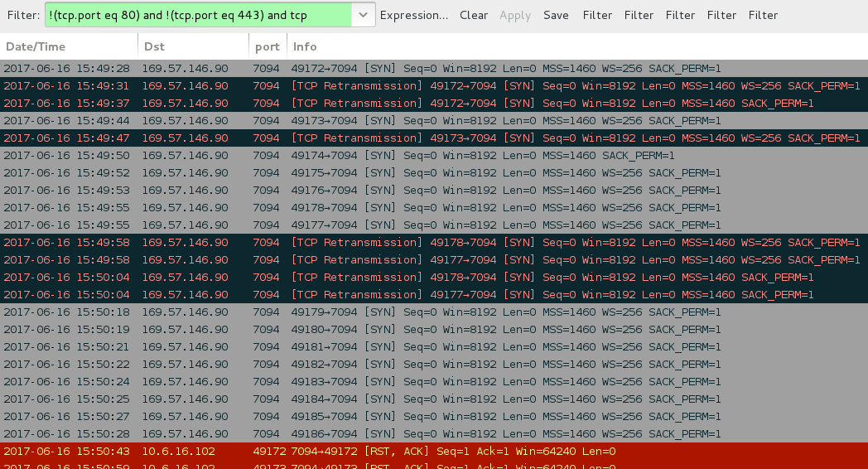Screen dimensions: 868x469
Task: Select the red 15:50:43 RST, ACK row
Action: (434, 452)
